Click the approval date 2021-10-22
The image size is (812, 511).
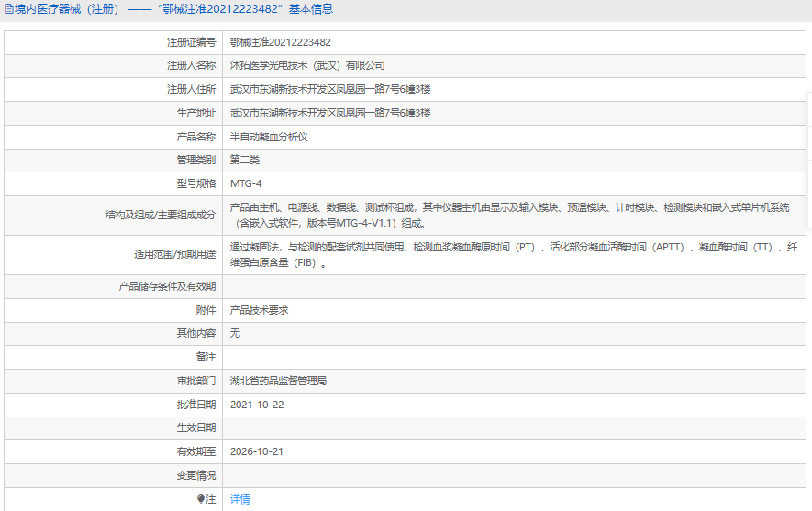click(257, 405)
